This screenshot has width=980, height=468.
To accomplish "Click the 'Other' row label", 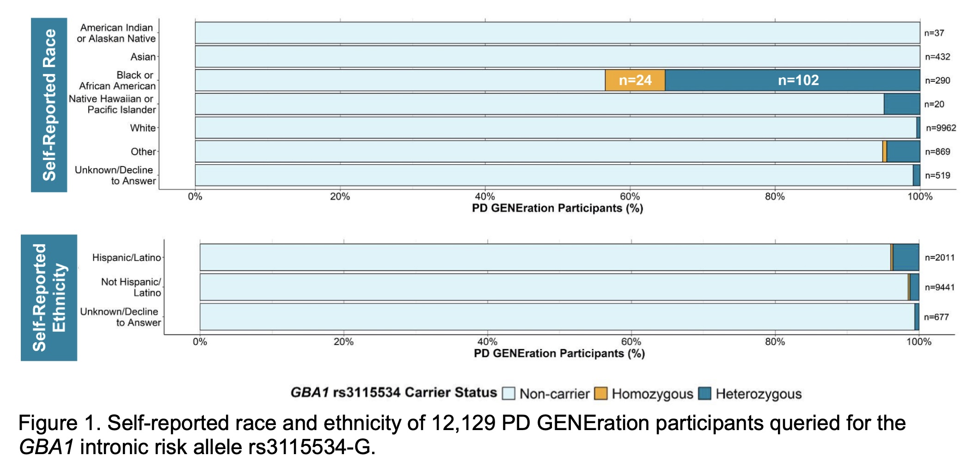I will pos(143,152).
